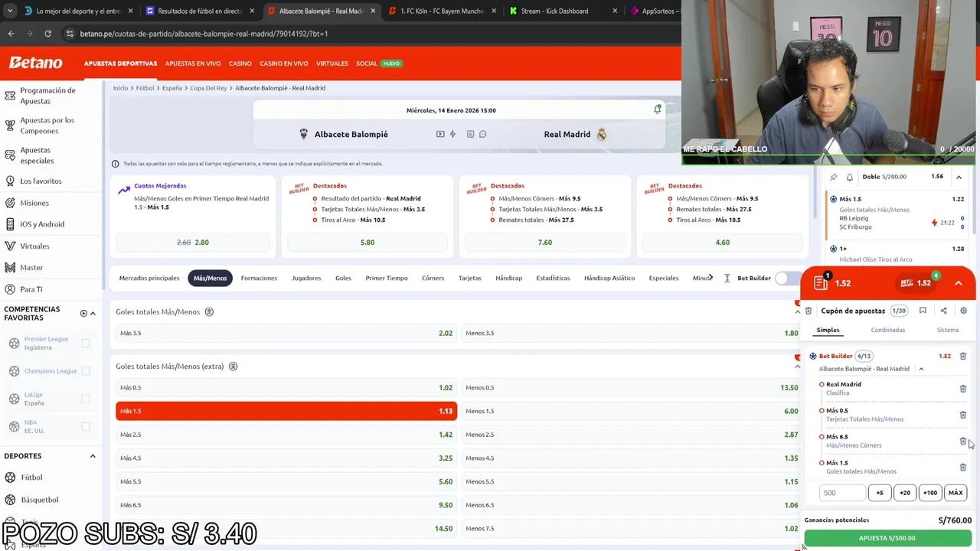Switch to Sistema coupon tab
980x551 pixels.
pos(947,330)
